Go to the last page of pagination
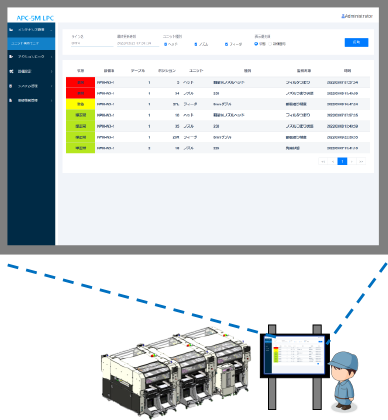 coord(361,161)
